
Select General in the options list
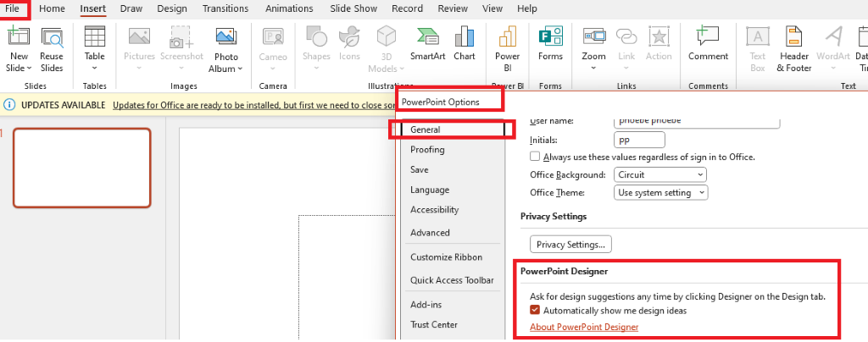point(452,130)
